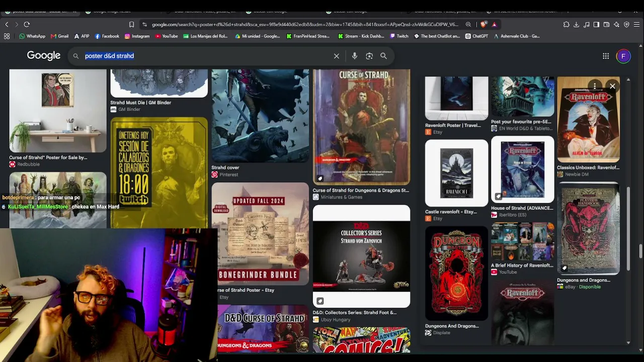Go back to the previous page
Screen dimensions: 644x362
tap(7, 24)
